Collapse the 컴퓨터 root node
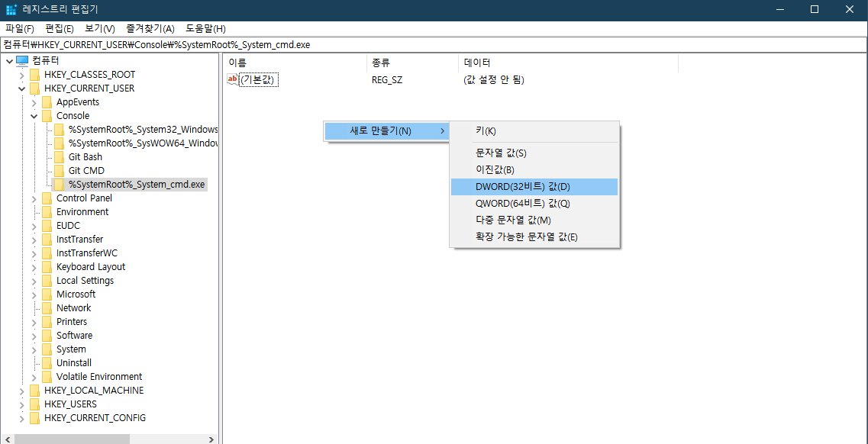The image size is (868, 444). coord(9,60)
